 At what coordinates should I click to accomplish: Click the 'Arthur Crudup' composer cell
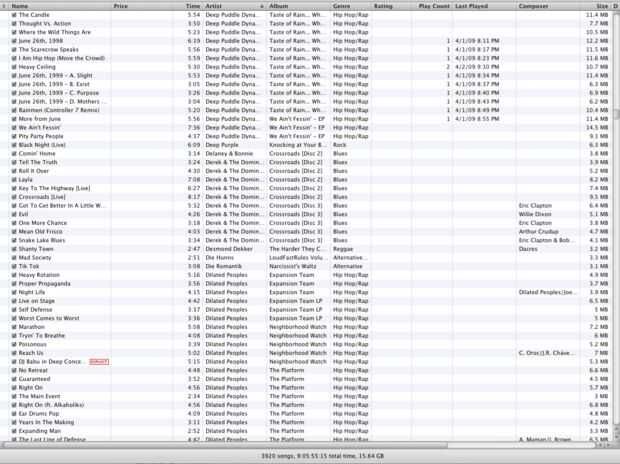click(x=539, y=232)
